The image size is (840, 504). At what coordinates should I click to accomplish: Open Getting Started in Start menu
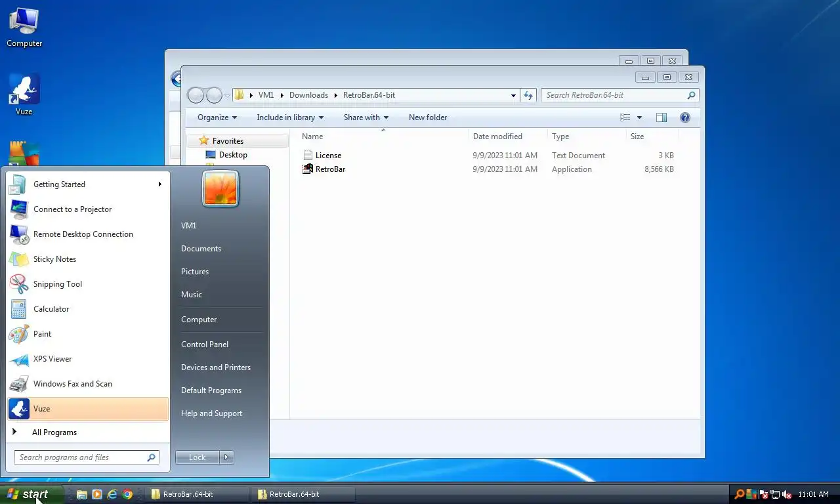pos(88,184)
